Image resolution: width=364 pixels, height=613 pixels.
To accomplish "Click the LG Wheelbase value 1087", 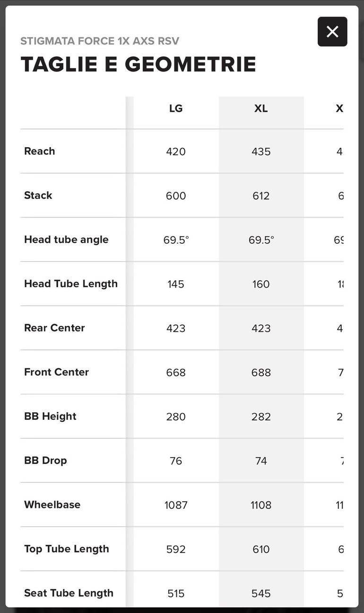I will pyautogui.click(x=176, y=505).
